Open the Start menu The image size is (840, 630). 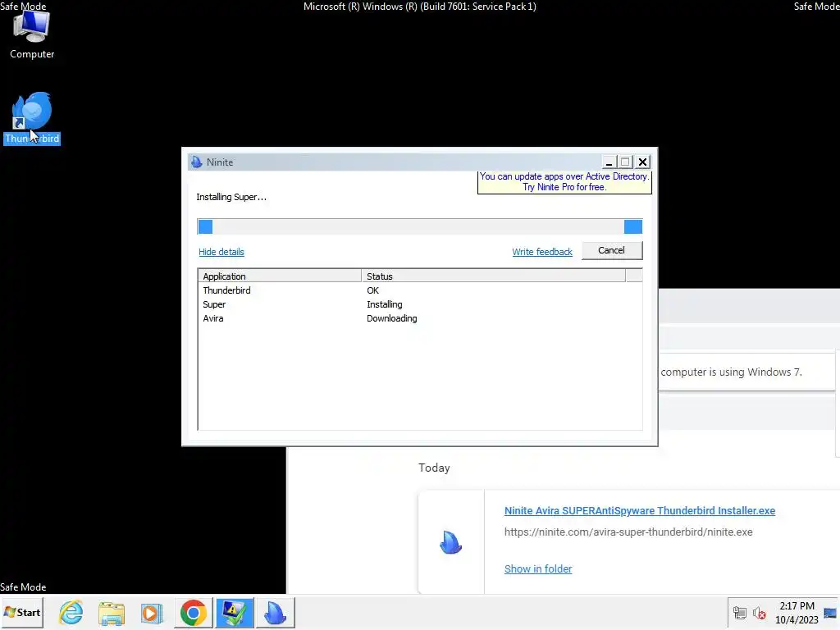coord(22,612)
